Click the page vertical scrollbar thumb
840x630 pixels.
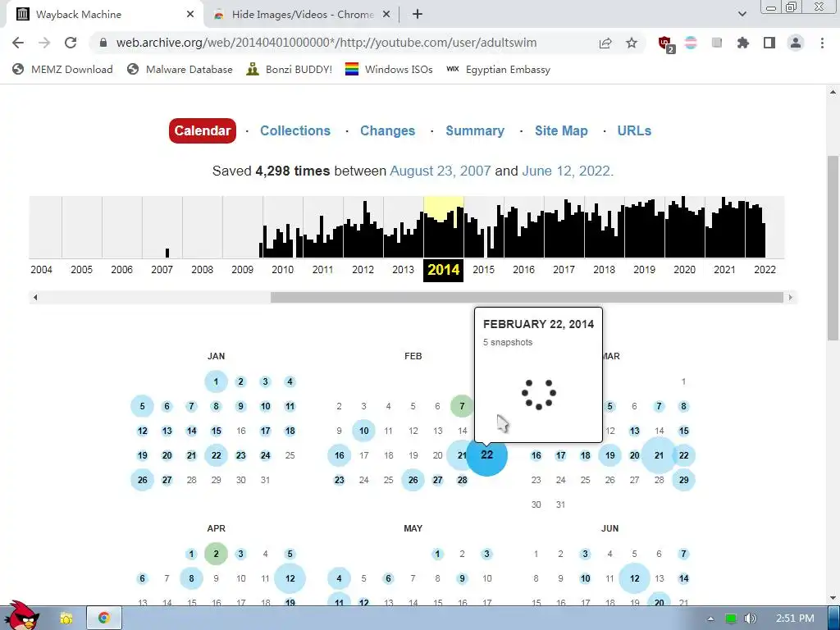[833, 248]
